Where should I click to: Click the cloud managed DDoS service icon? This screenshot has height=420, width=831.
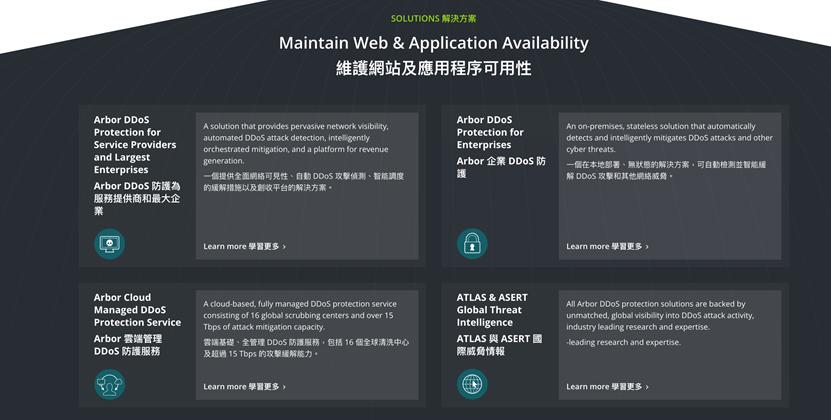[110, 384]
